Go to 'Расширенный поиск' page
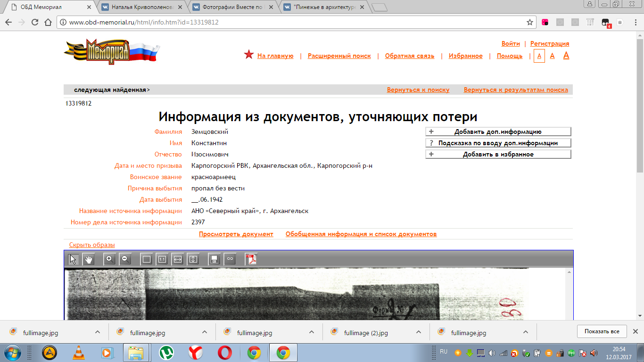This screenshot has height=362, width=644. click(339, 56)
